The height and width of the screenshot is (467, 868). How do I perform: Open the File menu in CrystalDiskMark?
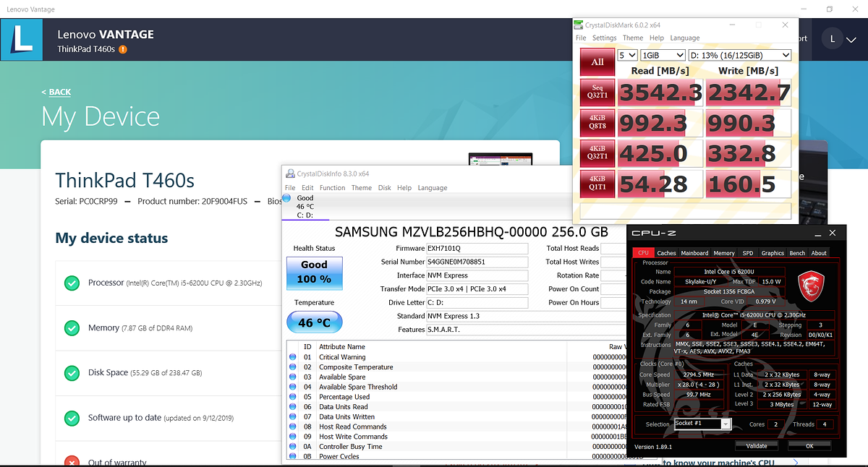(581, 38)
